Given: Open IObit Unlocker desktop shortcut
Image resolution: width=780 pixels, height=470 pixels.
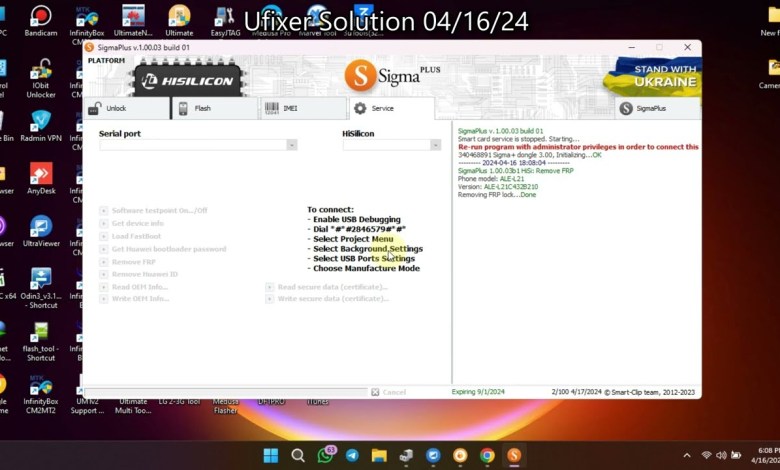Looking at the screenshot, I should (x=41, y=79).
